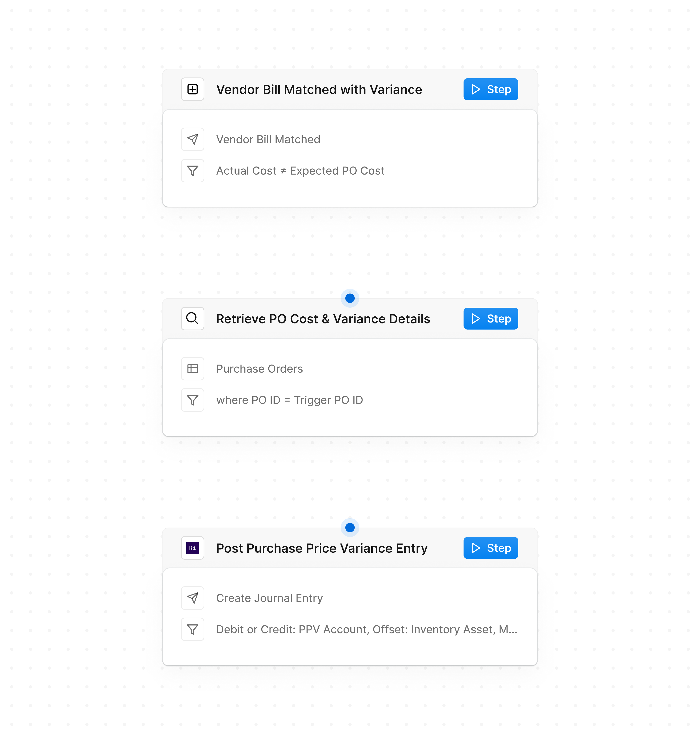Click the plus icon beside Vendor Bill Matched with Variance

coord(193,89)
